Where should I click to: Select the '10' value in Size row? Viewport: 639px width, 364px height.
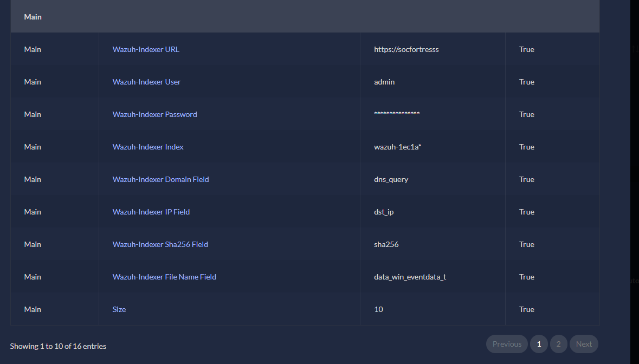click(x=379, y=310)
